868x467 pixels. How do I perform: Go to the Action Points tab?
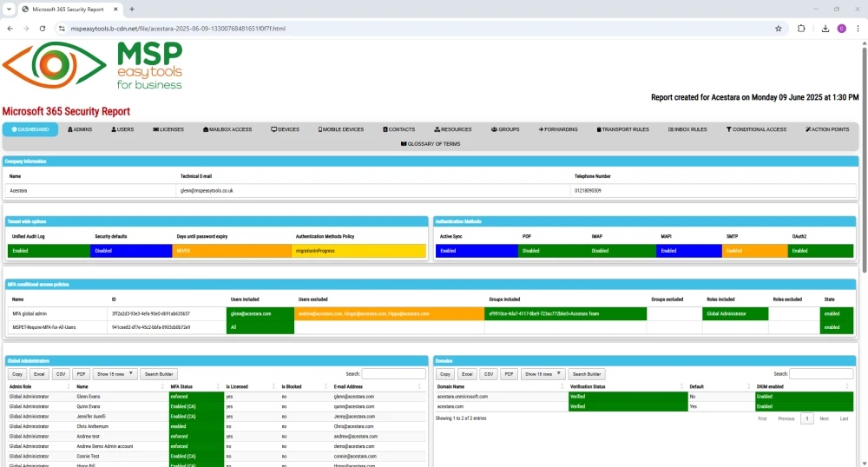(x=827, y=129)
